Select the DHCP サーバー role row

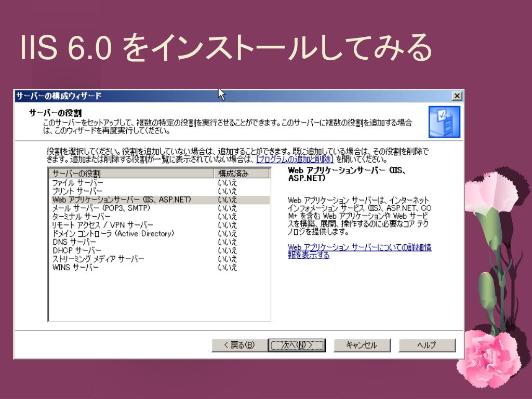tap(160, 250)
